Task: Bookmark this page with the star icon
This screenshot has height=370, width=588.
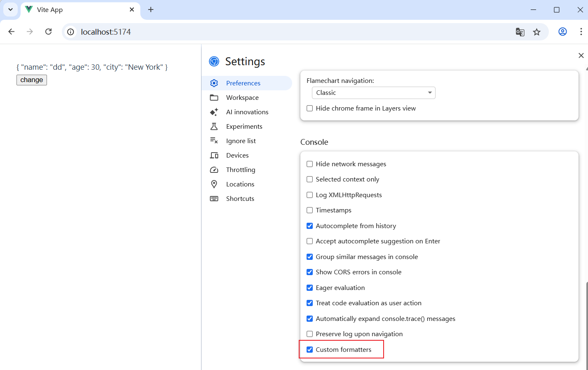Action: pos(536,32)
